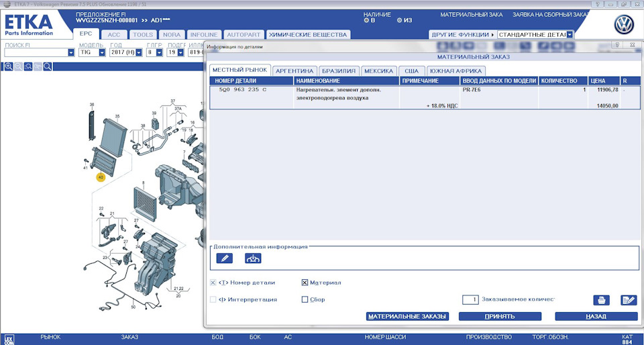Switch to the США market tab
Viewport: 644px width, 345px height.
coord(411,70)
